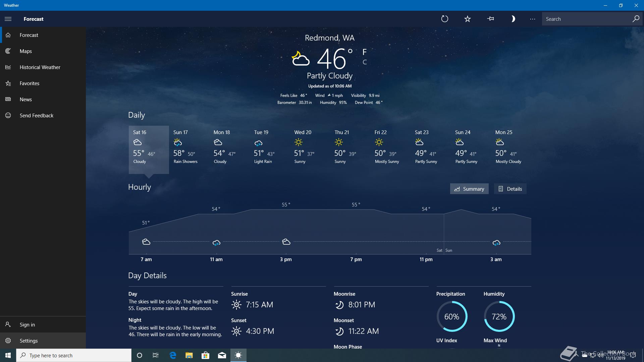The height and width of the screenshot is (362, 644).
Task: Click the 3 pm cloud icon in hourly chart
Action: [286, 242]
